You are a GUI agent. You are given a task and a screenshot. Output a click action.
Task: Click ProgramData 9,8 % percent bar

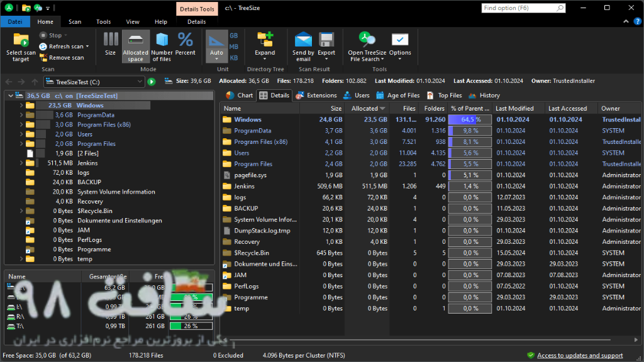[470, 131]
